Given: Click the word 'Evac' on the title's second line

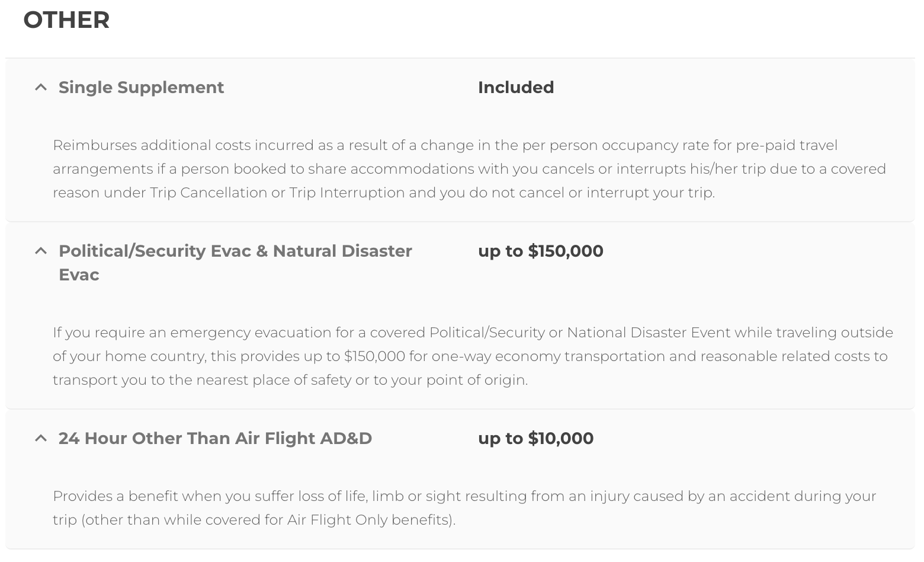Looking at the screenshot, I should 79,275.
